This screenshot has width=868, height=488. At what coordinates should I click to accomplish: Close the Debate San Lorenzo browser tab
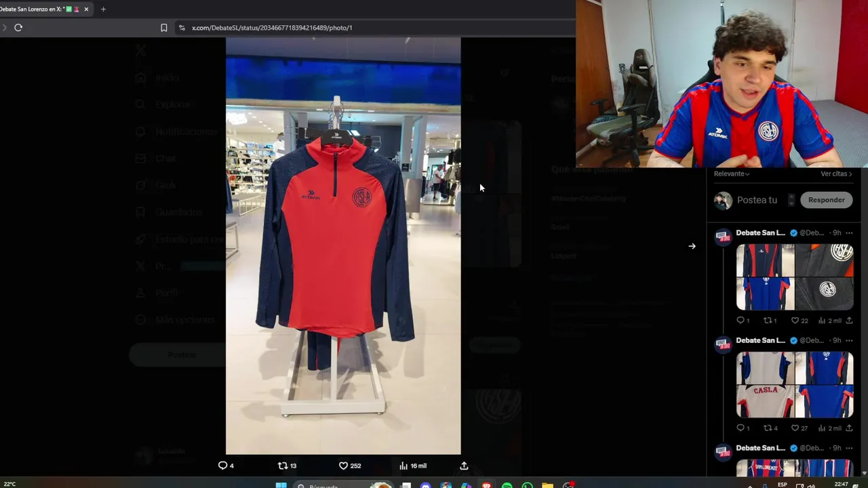pyautogui.click(x=86, y=9)
